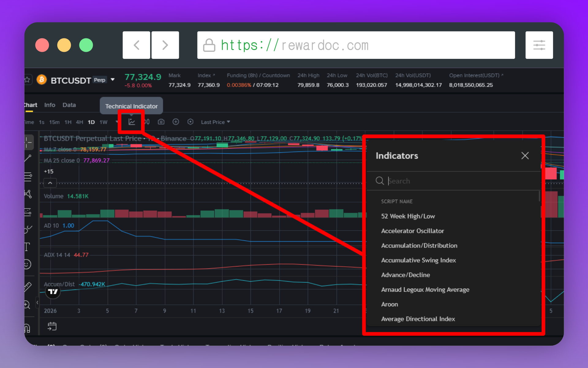The image size is (588, 368).
Task: Open more time intervals dropdown after 1W
Action: tap(116, 122)
